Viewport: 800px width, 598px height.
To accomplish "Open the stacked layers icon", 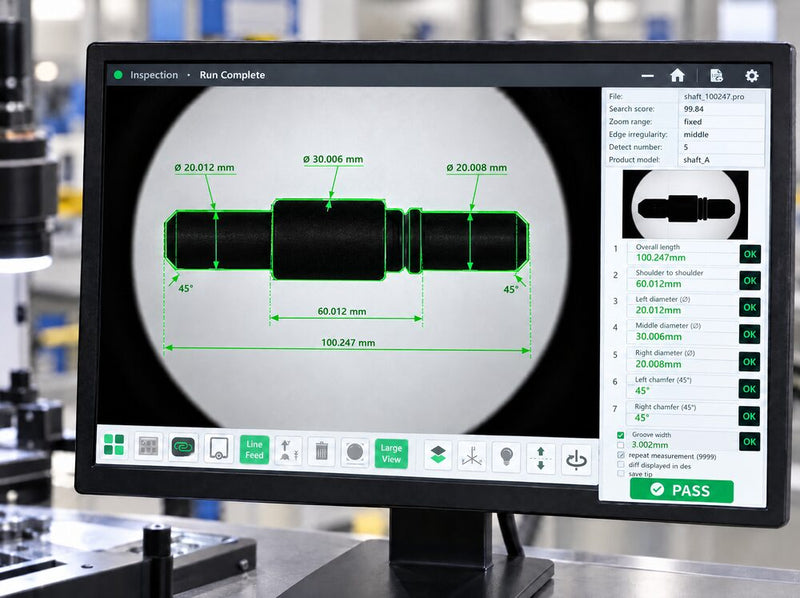I will (x=438, y=455).
